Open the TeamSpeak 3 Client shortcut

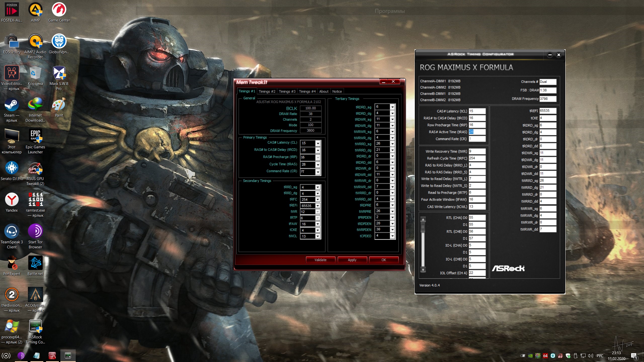point(12,232)
